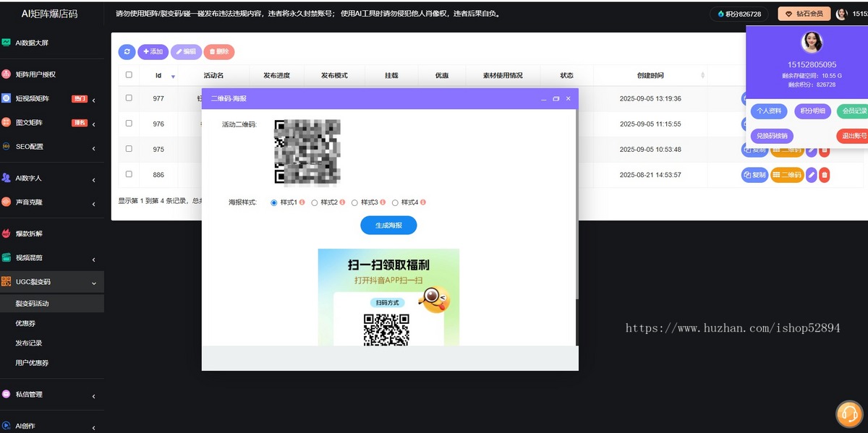868x433 pixels.
Task: Click the info icon beside 样式3
Action: click(383, 202)
